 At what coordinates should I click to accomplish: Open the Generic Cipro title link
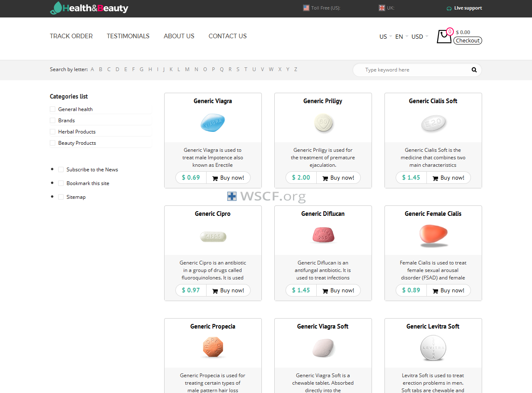[x=213, y=214]
